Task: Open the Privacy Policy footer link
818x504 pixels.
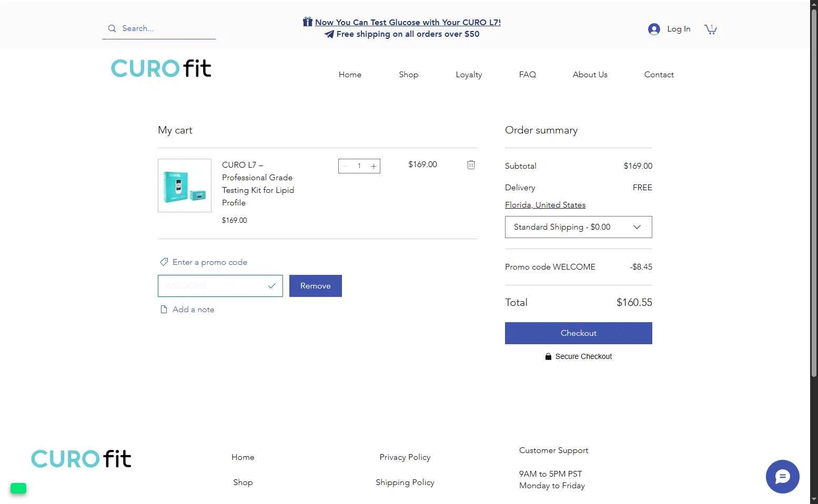Action: pyautogui.click(x=405, y=457)
